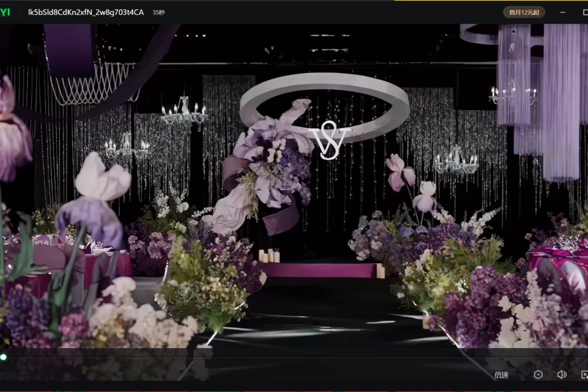Minimize the player window

click(562, 12)
